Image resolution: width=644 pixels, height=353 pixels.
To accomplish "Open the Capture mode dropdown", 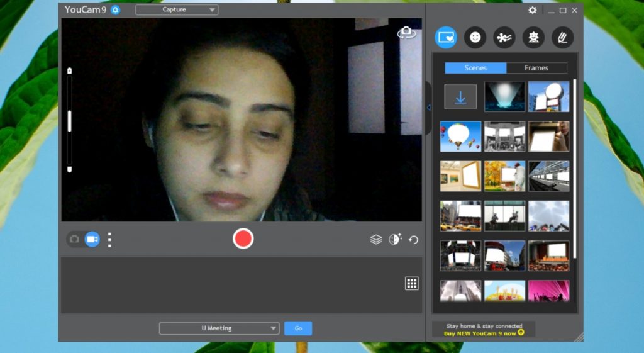I will click(177, 9).
